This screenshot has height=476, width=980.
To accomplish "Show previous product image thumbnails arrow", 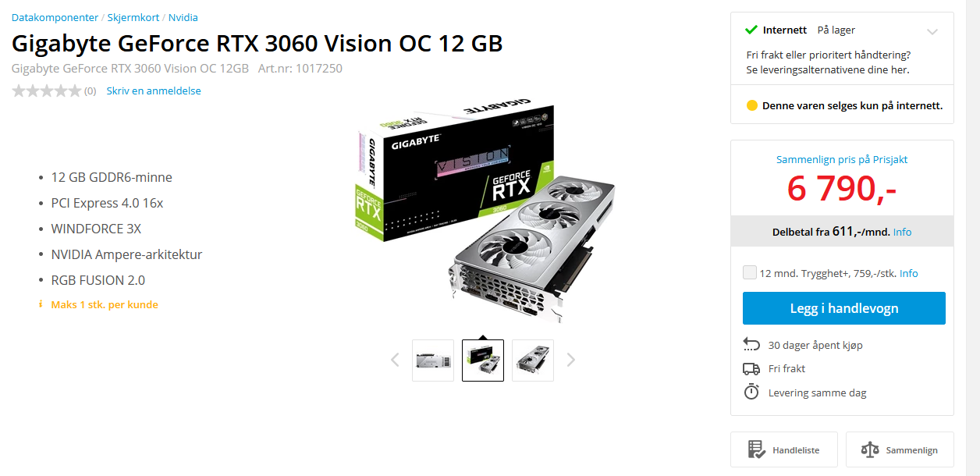I will [x=395, y=360].
